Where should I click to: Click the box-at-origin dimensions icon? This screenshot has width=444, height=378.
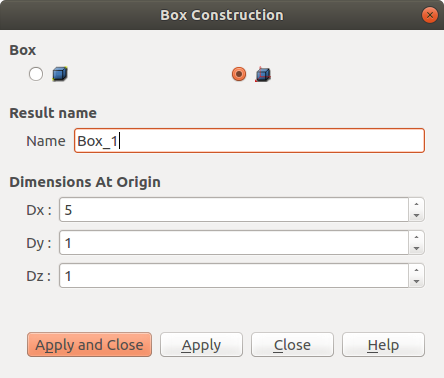click(263, 74)
